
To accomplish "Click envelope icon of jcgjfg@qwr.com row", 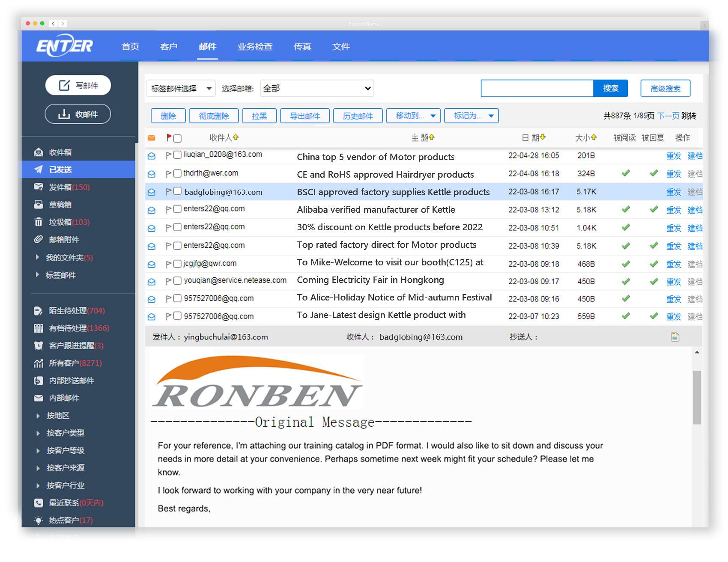I will [x=152, y=265].
